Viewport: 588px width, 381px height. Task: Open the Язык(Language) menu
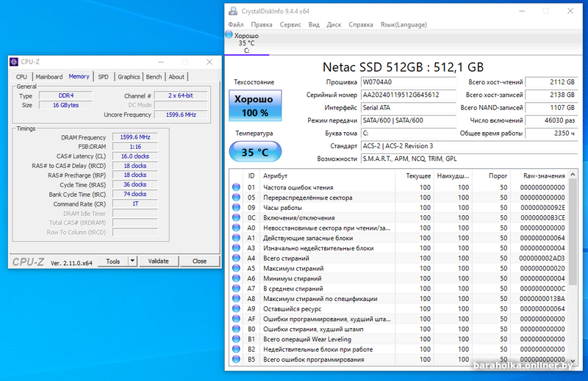404,25
